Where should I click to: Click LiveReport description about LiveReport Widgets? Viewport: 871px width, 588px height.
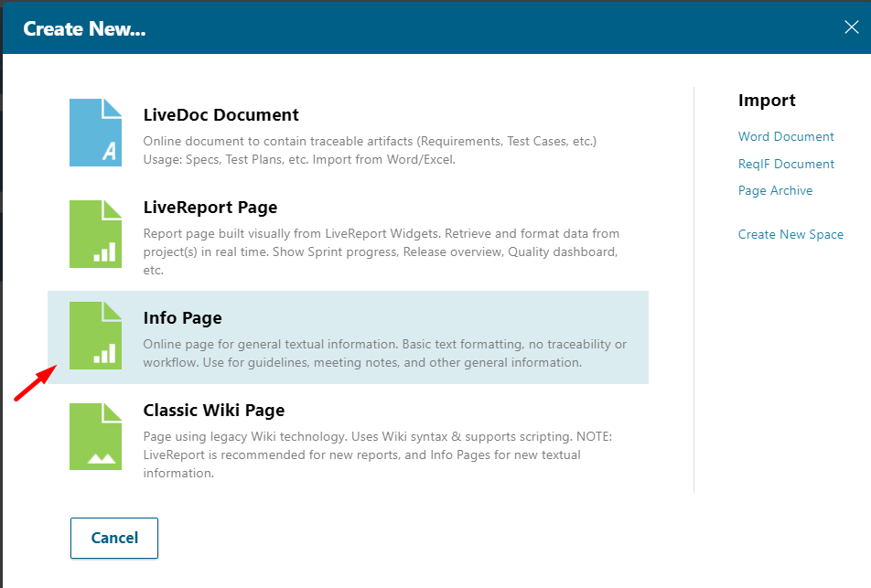[382, 252]
